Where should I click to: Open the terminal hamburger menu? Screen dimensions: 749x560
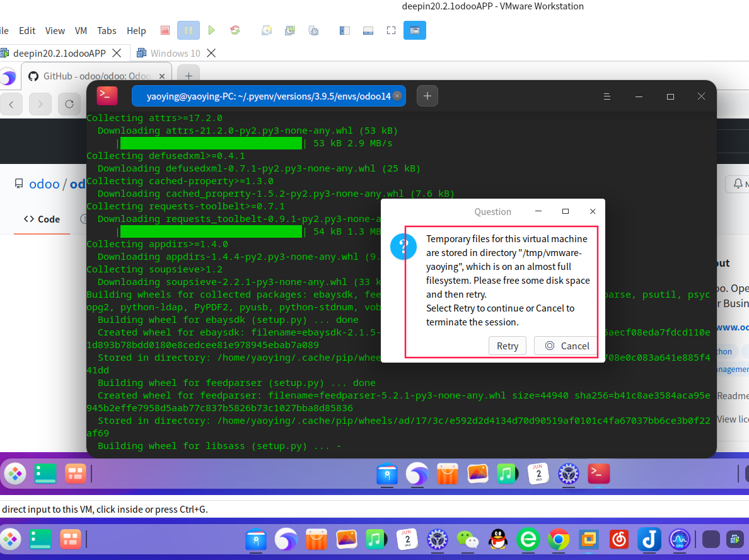pos(607,96)
